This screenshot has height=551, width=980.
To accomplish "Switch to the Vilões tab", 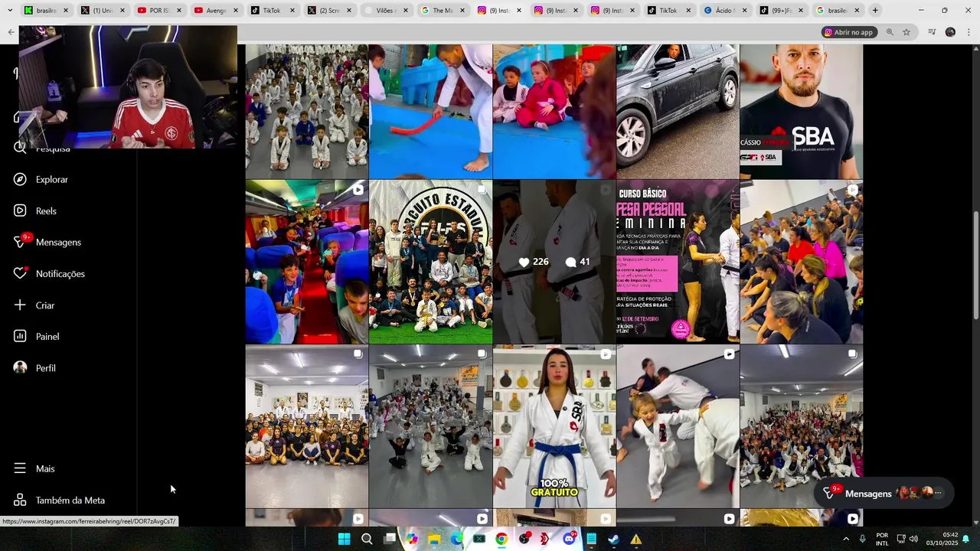I will click(x=386, y=11).
